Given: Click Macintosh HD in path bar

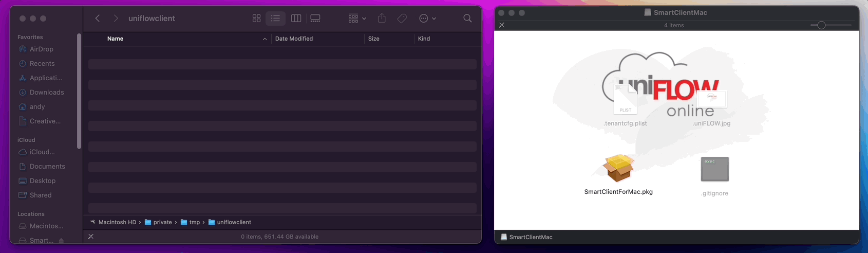Looking at the screenshot, I should (x=113, y=222).
